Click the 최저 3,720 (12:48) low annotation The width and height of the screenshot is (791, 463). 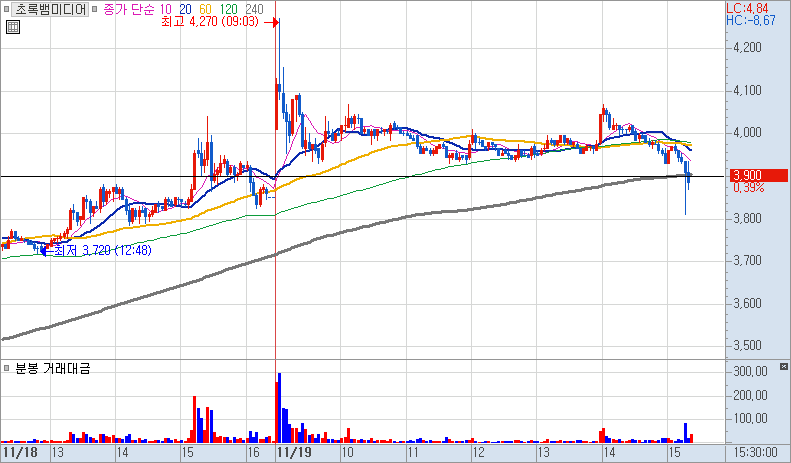point(102,250)
